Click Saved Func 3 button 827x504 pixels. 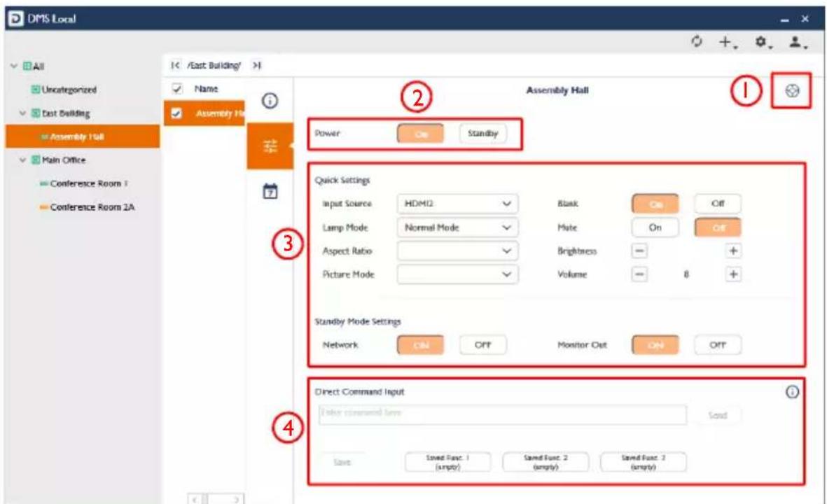(x=644, y=463)
